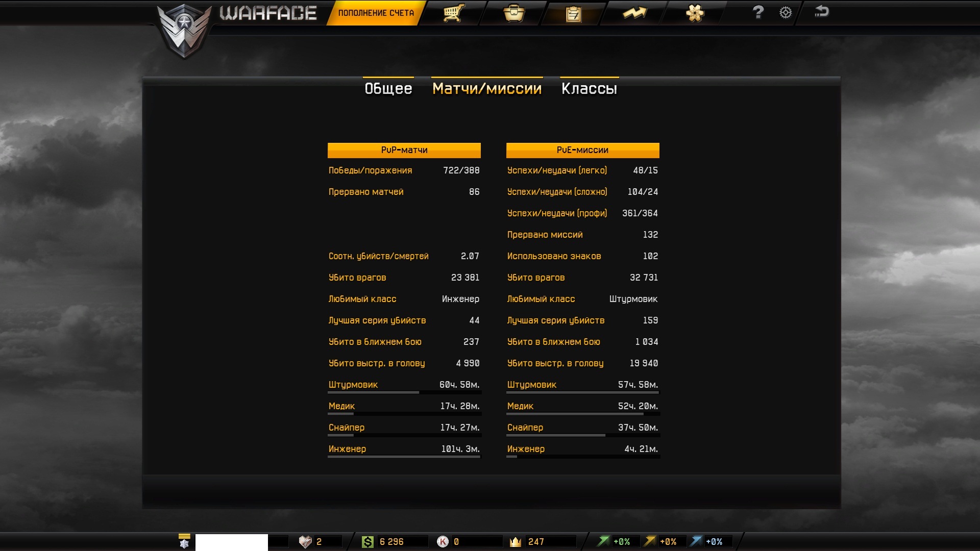The image size is (980, 551).
Task: Open settings gear icon
Action: (x=786, y=13)
